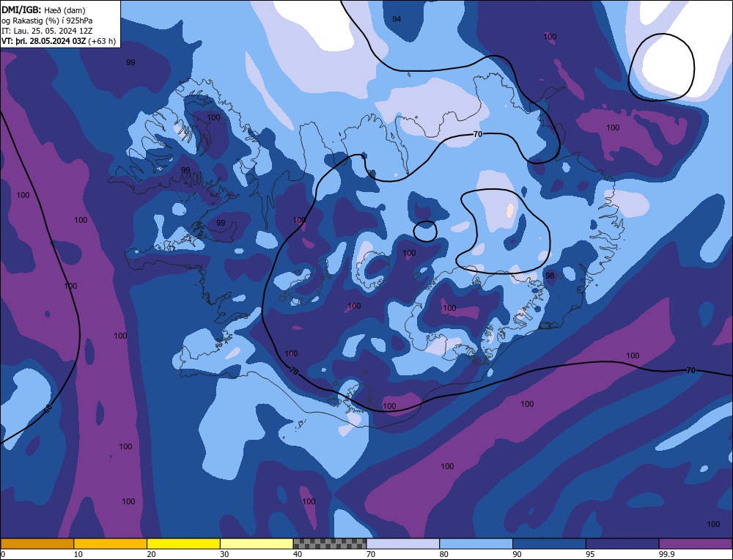Click the "10" legend tick label
The width and height of the screenshot is (733, 560).
point(78,554)
